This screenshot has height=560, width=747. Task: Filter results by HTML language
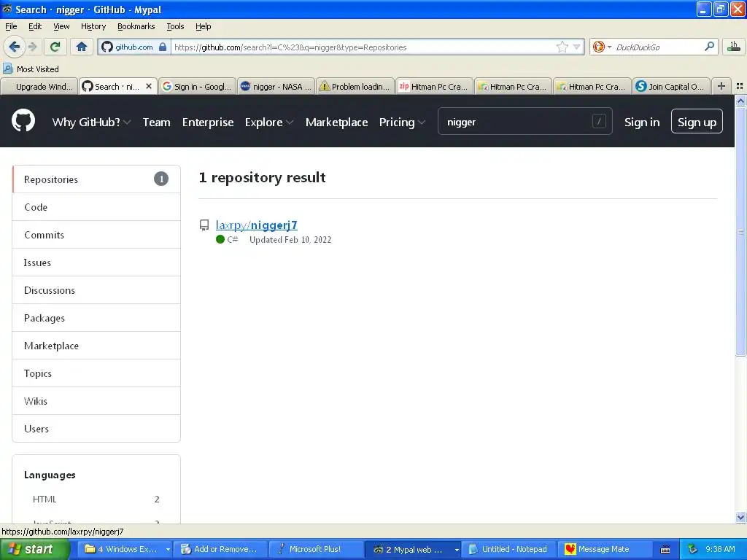(x=96, y=499)
